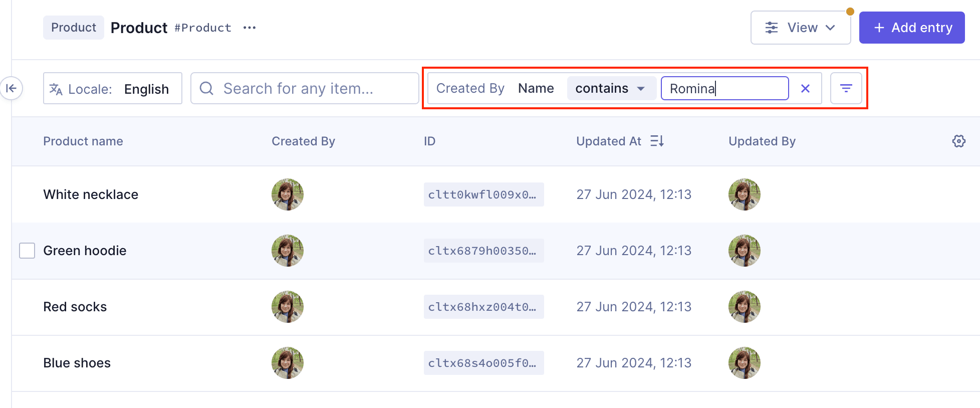
Task: Click the Product breadcrumb tag
Action: [x=74, y=28]
